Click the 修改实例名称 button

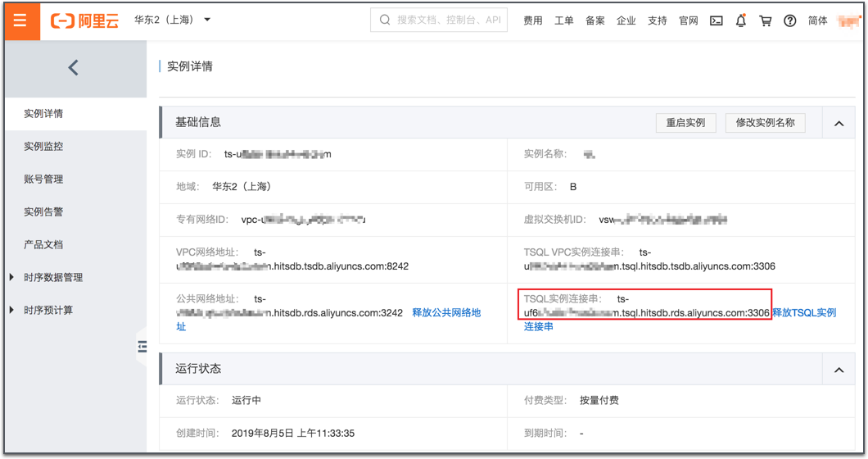pyautogui.click(x=765, y=122)
